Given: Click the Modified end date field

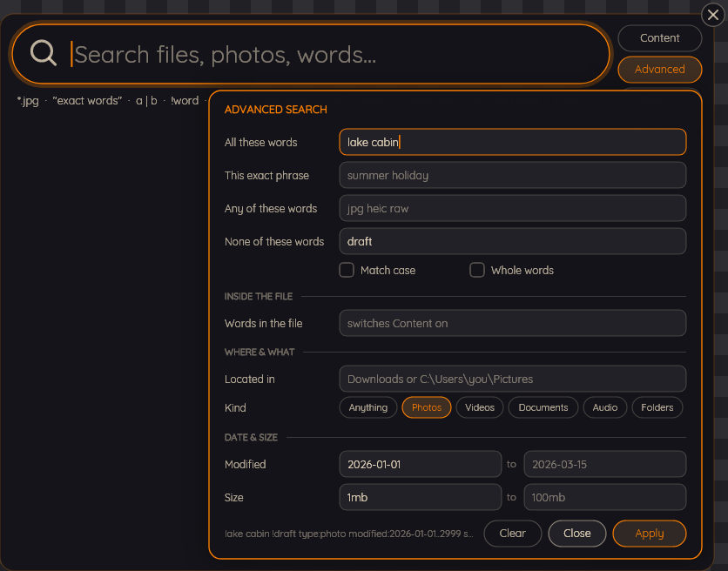Looking at the screenshot, I should (x=605, y=464).
